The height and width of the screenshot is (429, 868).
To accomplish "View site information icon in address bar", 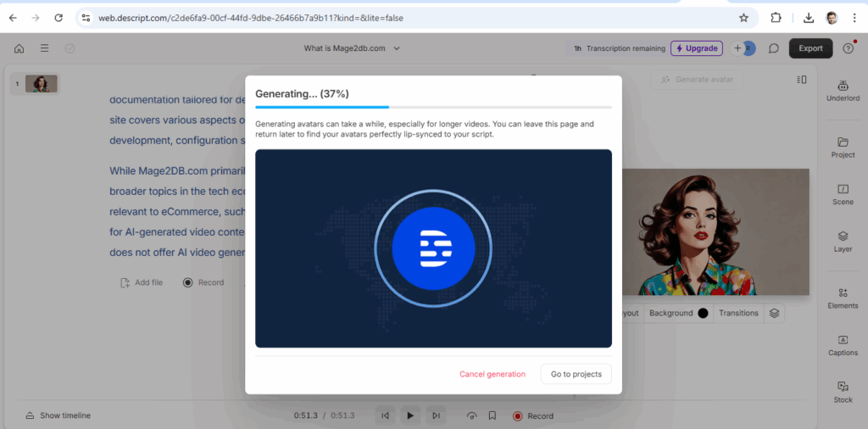I will pyautogui.click(x=86, y=18).
